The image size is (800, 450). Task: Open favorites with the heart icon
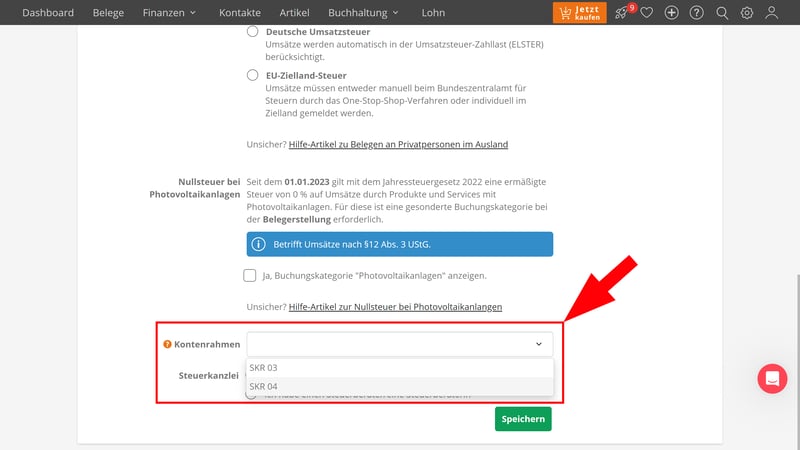coord(647,13)
